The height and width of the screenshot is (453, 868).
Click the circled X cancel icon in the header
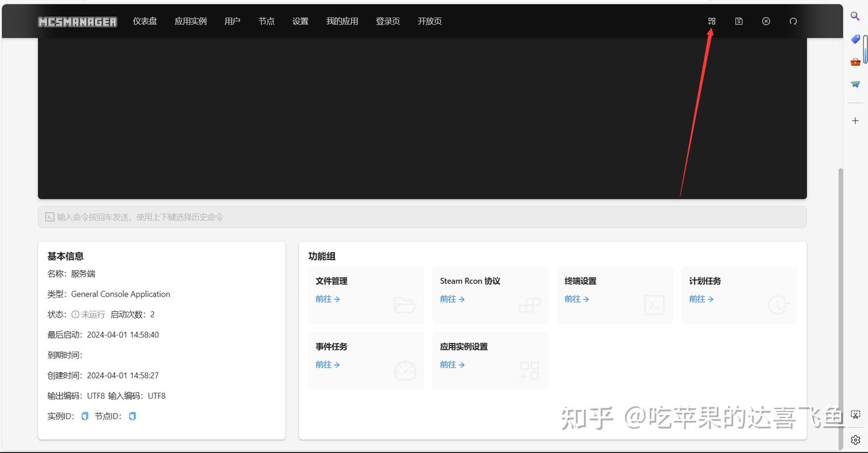(766, 21)
